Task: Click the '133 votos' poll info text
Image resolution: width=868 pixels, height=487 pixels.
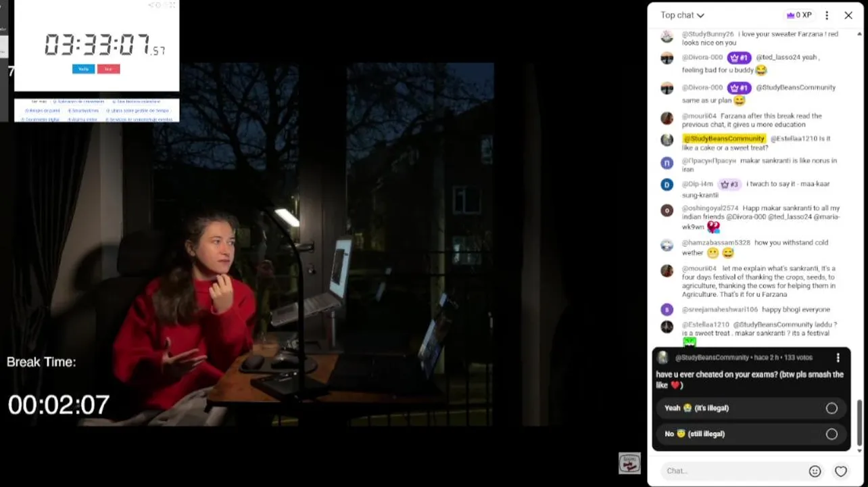Action: pyautogui.click(x=798, y=358)
